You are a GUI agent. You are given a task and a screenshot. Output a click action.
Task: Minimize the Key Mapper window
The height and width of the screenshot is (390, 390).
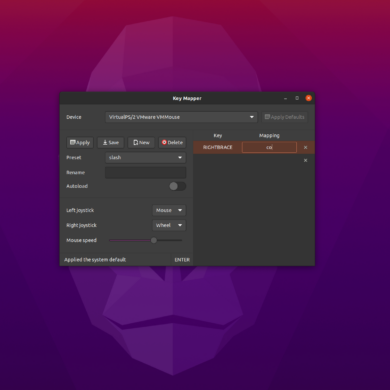(x=285, y=98)
